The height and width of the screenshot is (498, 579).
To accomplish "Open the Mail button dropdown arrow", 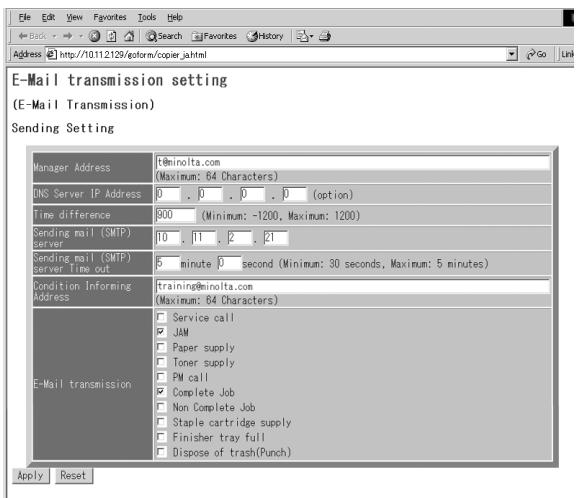I will pyautogui.click(x=311, y=36).
